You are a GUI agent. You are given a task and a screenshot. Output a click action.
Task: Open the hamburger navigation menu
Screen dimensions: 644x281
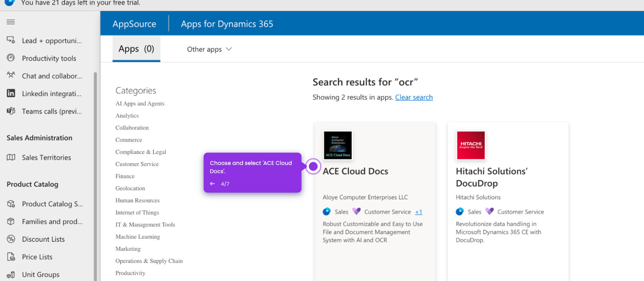(11, 22)
